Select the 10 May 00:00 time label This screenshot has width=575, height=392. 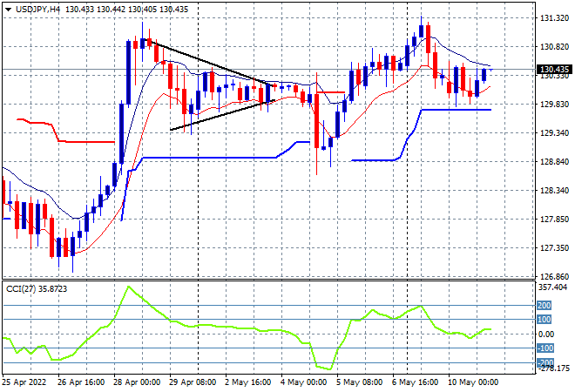coord(473,382)
